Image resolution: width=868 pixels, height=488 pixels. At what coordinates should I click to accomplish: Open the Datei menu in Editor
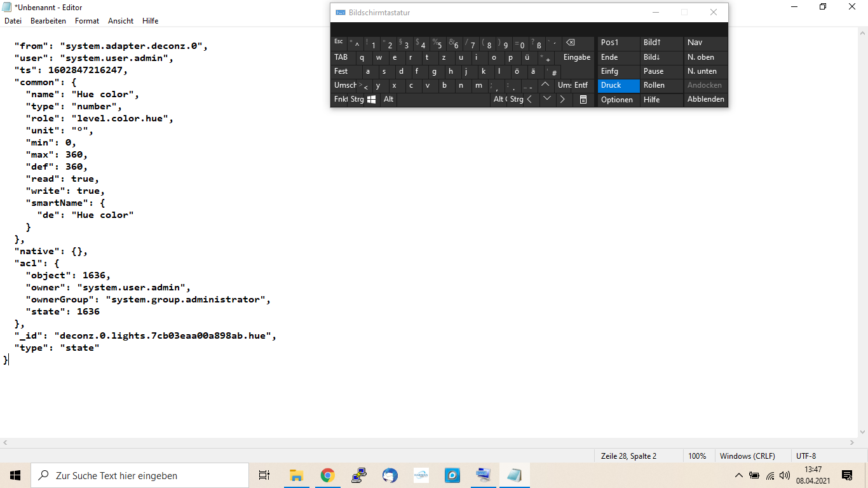13,21
